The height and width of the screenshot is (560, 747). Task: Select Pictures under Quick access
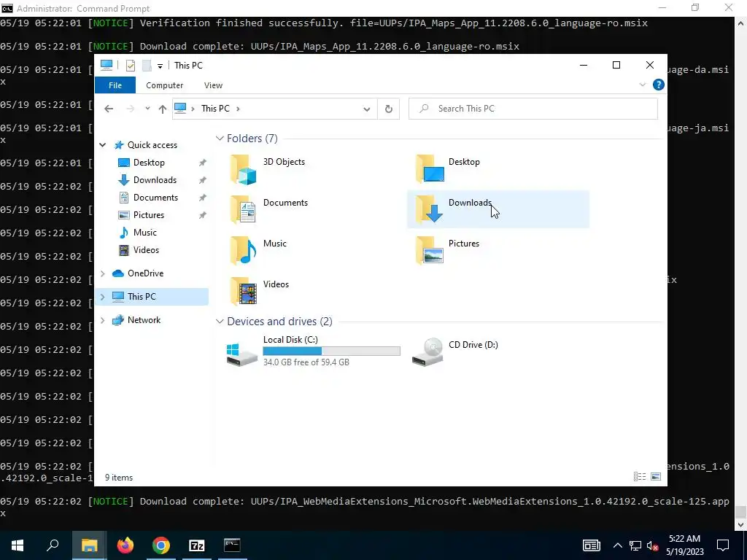tap(149, 215)
